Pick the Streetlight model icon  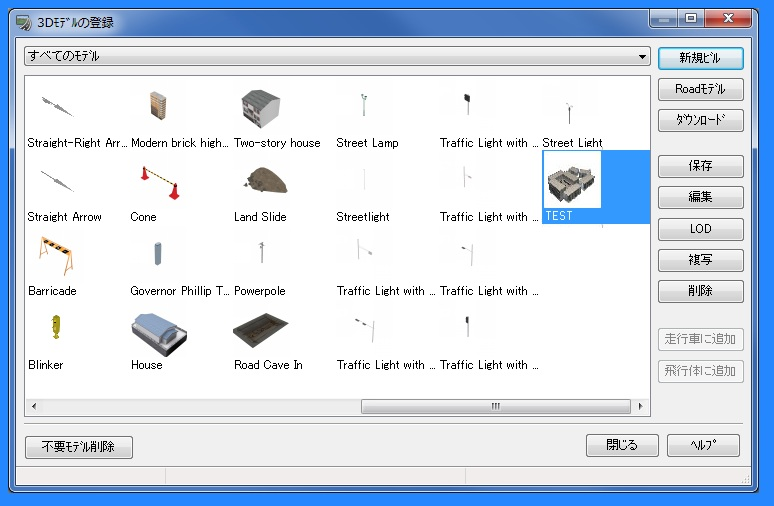364,179
